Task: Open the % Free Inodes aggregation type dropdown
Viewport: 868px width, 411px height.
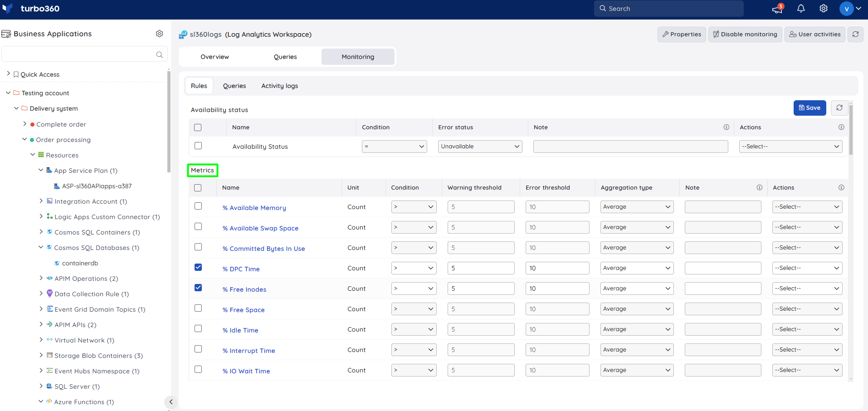Action: pyautogui.click(x=637, y=289)
